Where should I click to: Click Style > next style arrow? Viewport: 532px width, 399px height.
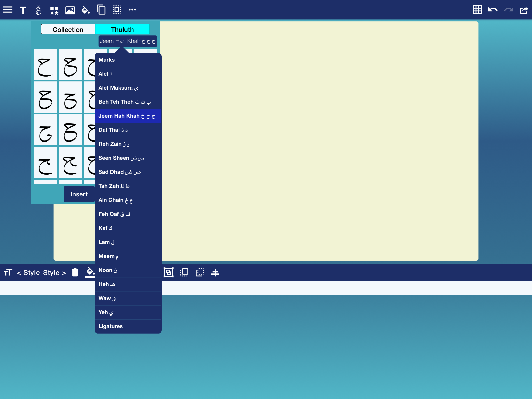(x=55, y=273)
